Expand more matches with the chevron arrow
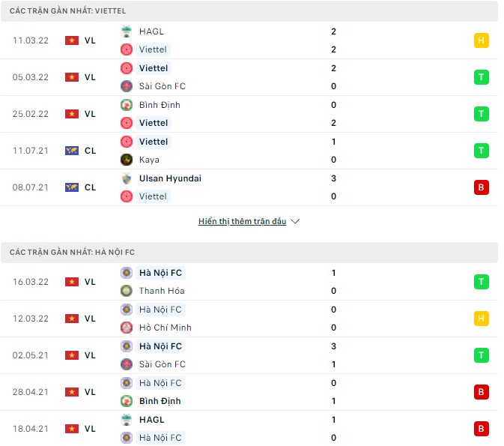504x446 pixels. point(295,222)
